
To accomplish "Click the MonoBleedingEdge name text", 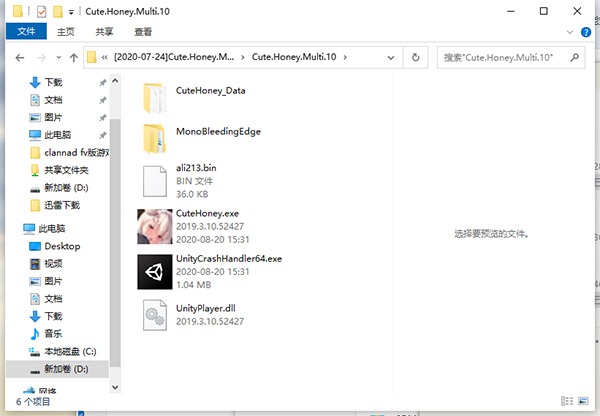I will point(218,131).
